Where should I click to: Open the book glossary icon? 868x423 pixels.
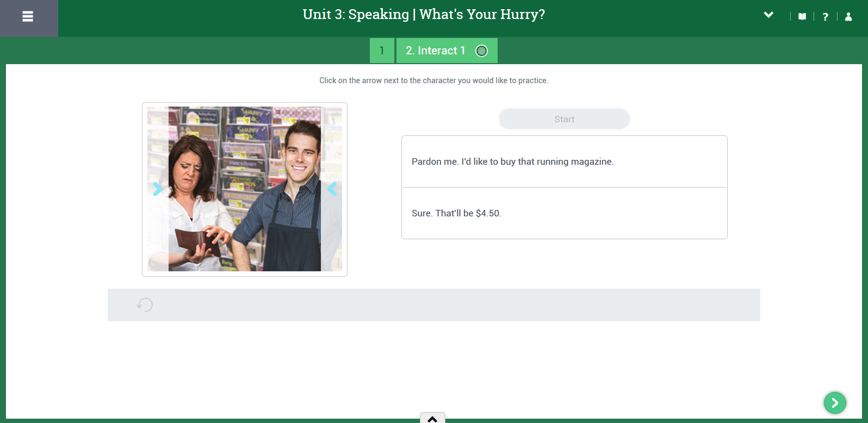coord(802,17)
